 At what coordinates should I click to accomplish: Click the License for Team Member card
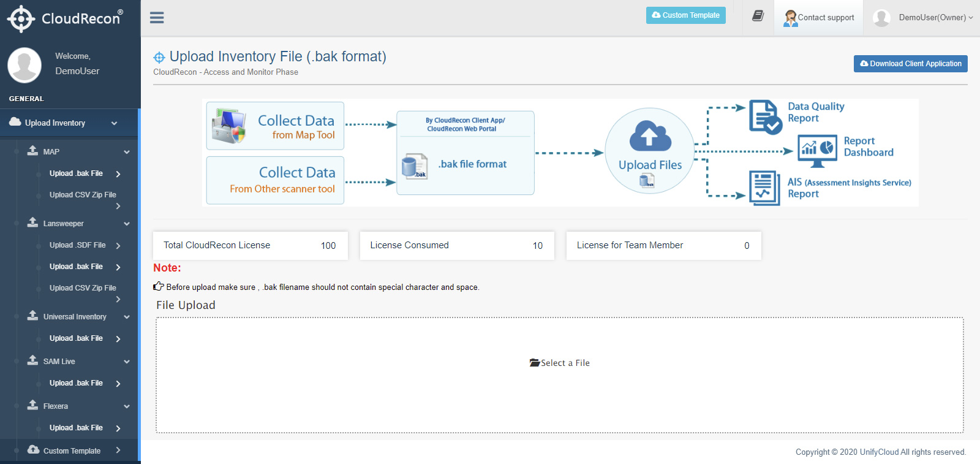(664, 245)
